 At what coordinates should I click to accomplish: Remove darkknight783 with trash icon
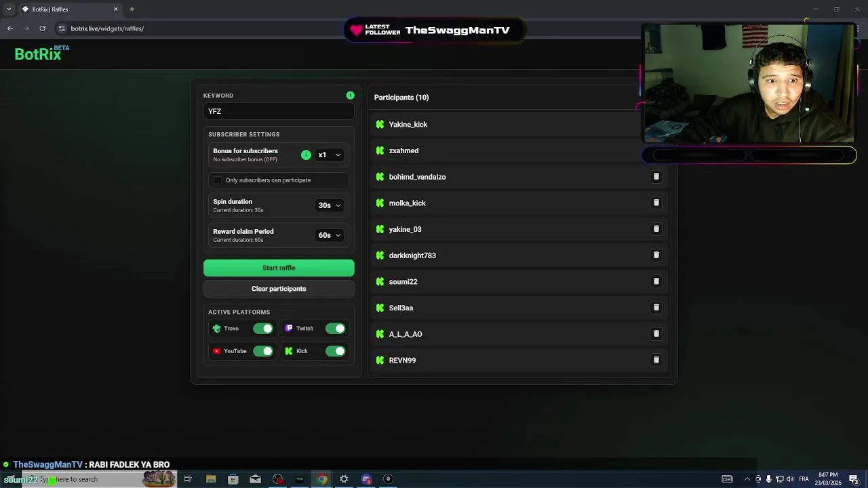(656, 256)
